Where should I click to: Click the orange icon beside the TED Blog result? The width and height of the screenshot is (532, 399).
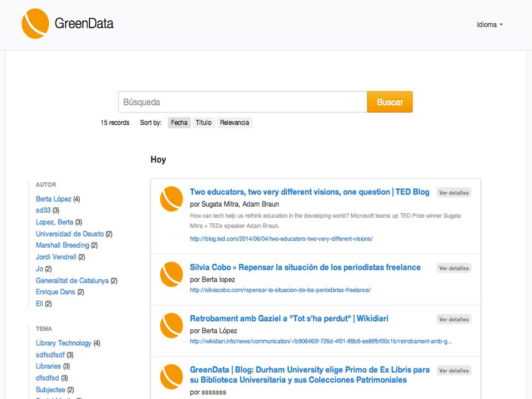171,199
